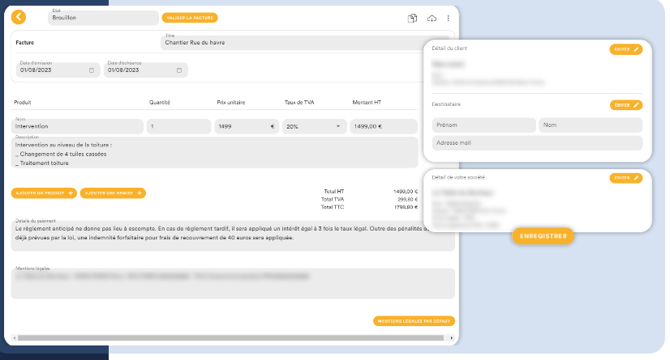Click the Quantité field with value 1
Image resolution: width=670 pixels, height=360 pixels.
[179, 126]
